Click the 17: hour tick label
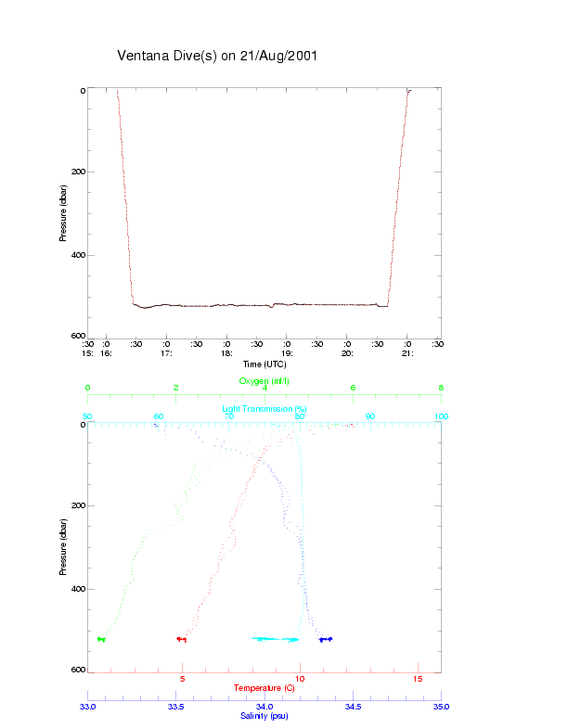The width and height of the screenshot is (568, 728). (166, 353)
